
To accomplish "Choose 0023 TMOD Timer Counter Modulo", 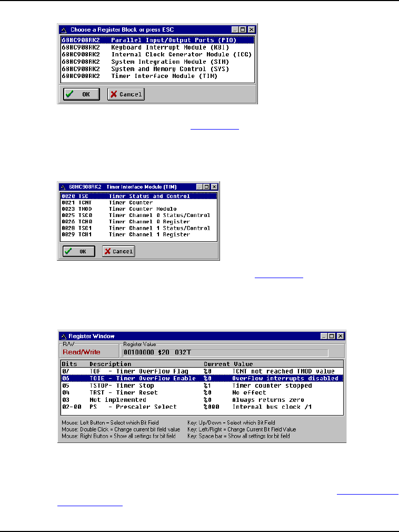I will pyautogui.click(x=138, y=209).
